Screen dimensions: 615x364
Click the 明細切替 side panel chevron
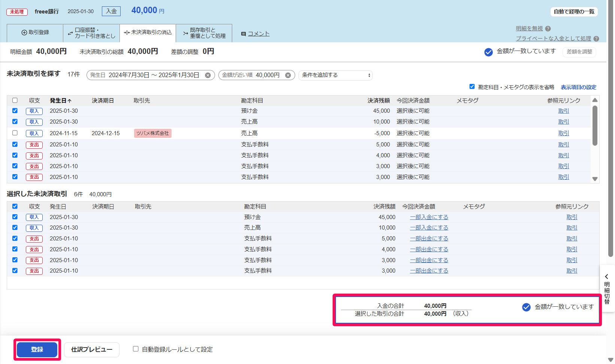[606, 277]
